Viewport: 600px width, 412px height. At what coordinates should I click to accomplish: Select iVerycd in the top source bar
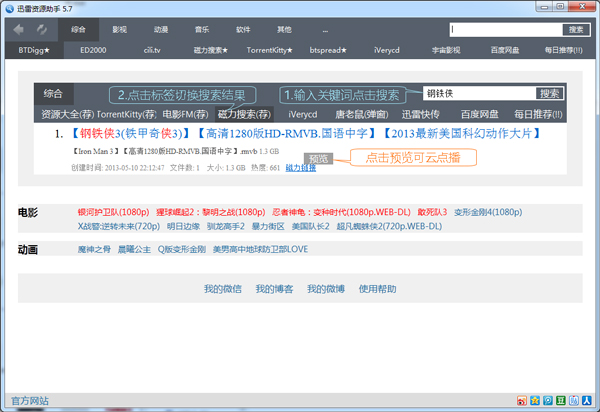click(x=387, y=50)
